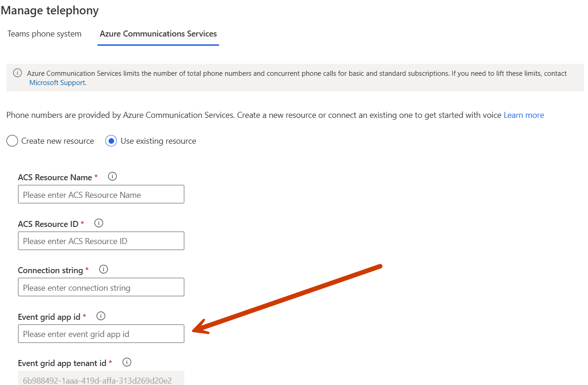Click the Event grid app id label

pos(49,317)
